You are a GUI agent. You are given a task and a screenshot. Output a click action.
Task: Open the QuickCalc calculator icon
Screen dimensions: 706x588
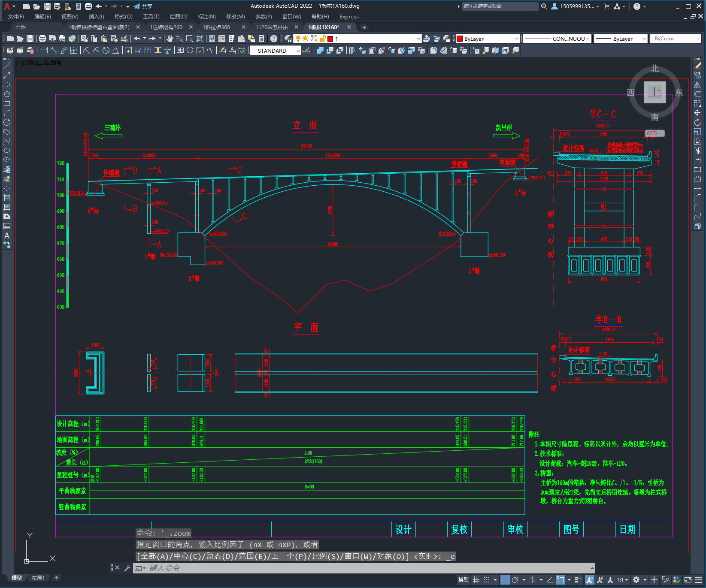coord(261,39)
